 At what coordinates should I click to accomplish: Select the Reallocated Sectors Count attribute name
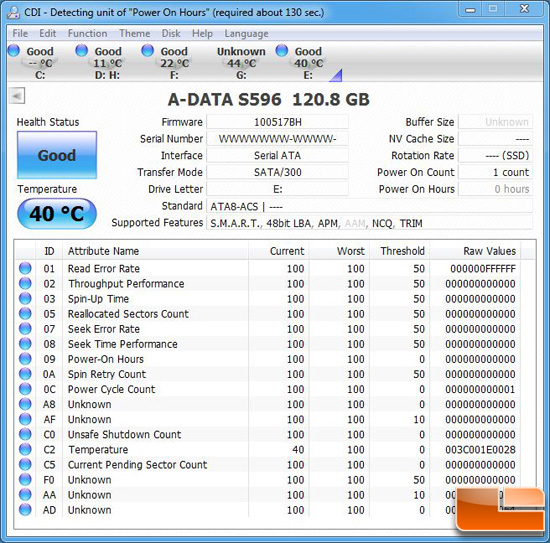point(128,314)
